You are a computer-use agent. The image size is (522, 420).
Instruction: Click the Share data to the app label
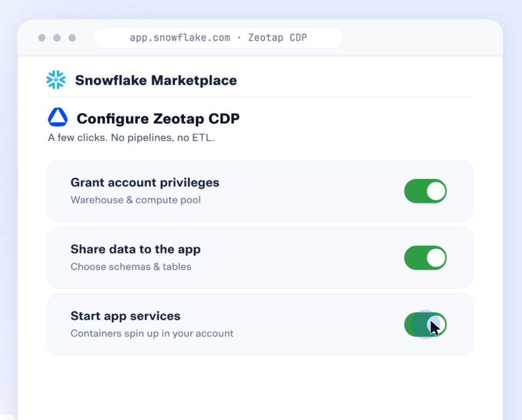pyautogui.click(x=136, y=249)
